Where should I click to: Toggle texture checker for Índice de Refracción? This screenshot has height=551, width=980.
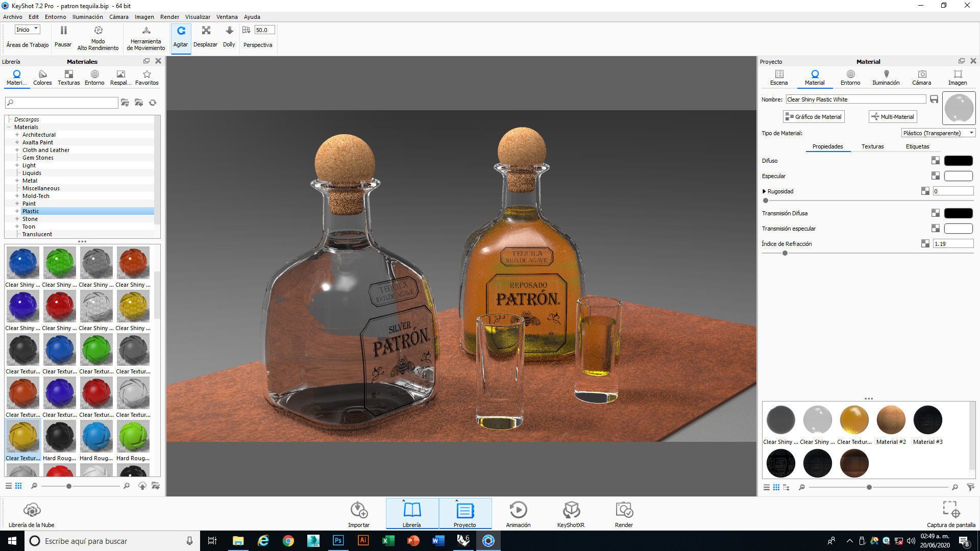(x=925, y=244)
